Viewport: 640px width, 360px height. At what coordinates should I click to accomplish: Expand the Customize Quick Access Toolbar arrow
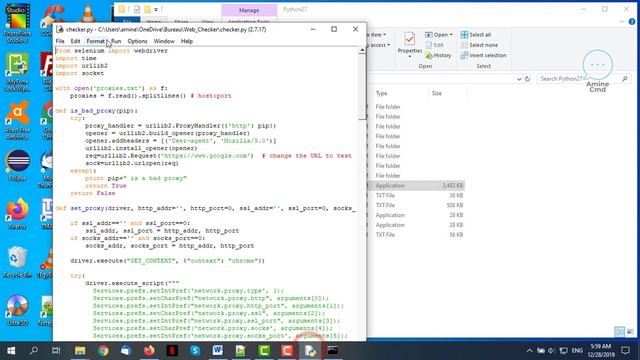click(156, 9)
